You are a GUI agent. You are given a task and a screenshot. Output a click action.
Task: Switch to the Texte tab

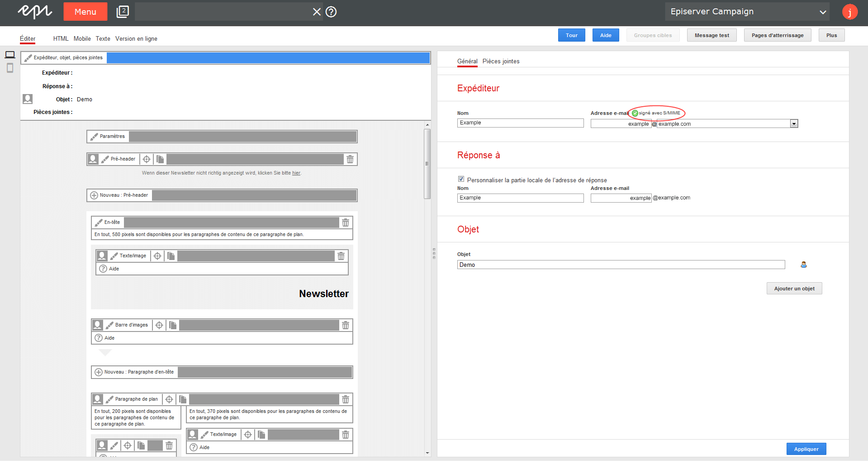(103, 39)
